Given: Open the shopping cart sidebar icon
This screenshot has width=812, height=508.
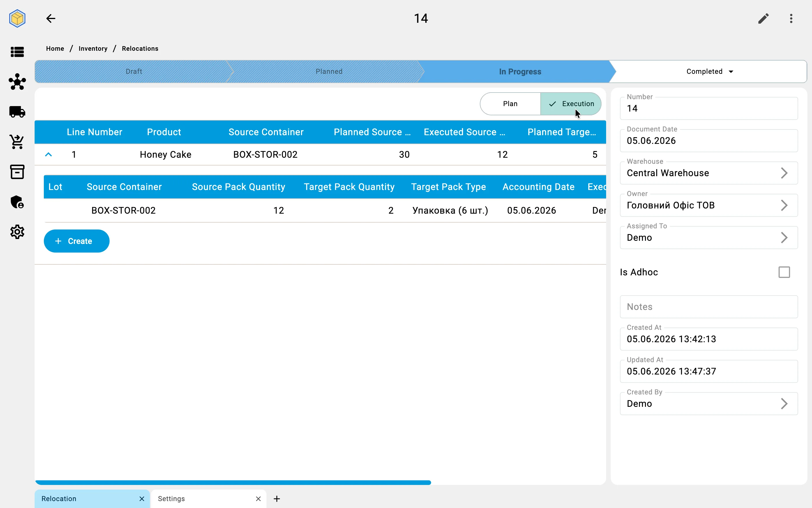Looking at the screenshot, I should [17, 142].
